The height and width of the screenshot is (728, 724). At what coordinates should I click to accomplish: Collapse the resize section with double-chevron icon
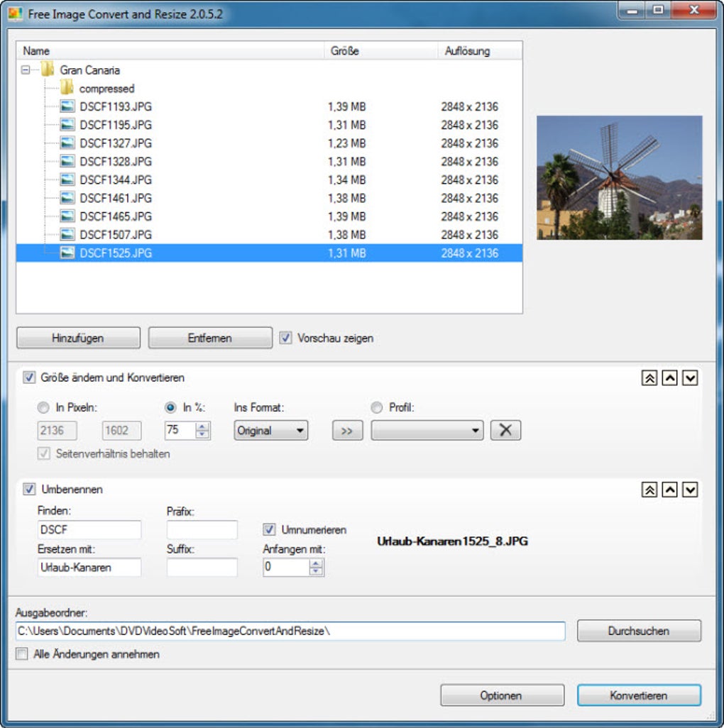click(649, 378)
